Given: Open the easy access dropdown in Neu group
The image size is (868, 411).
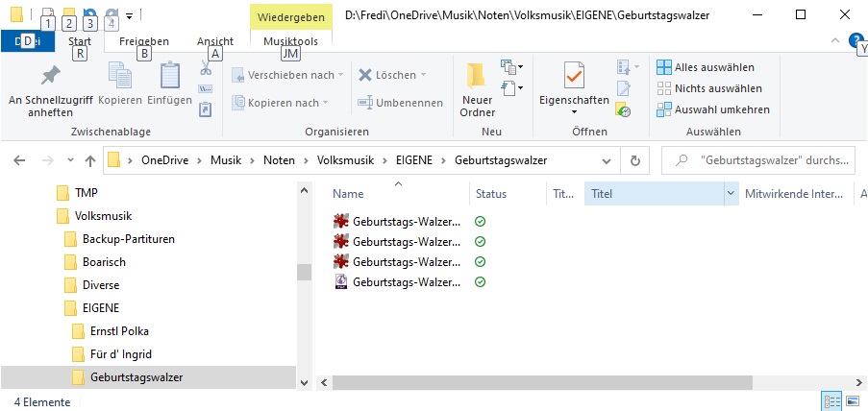Looking at the screenshot, I should point(512,88).
